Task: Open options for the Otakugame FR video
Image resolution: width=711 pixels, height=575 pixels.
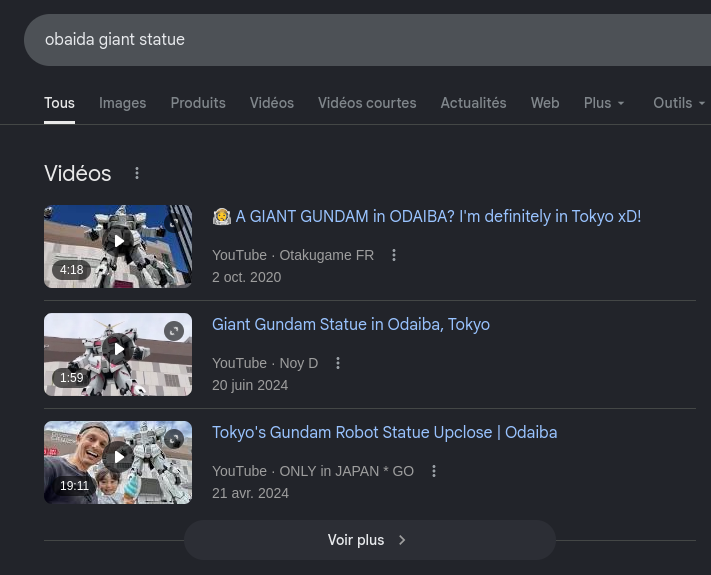Action: tap(394, 255)
